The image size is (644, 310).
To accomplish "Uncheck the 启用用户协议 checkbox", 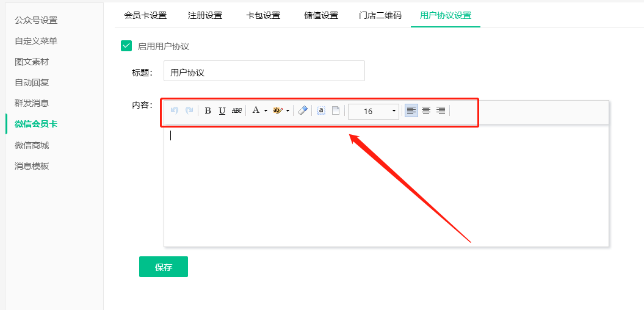I will [126, 46].
